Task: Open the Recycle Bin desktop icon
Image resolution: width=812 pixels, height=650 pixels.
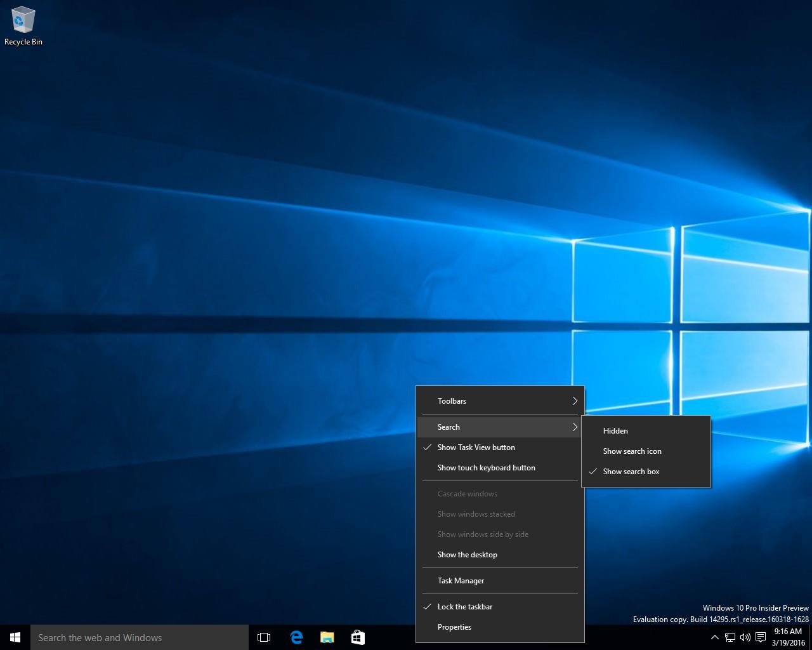Action: [x=23, y=25]
